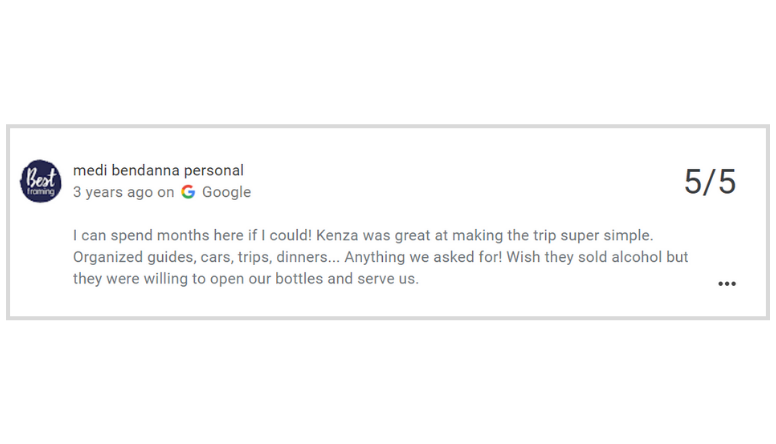Select the 5/5 rating score

tap(709, 182)
